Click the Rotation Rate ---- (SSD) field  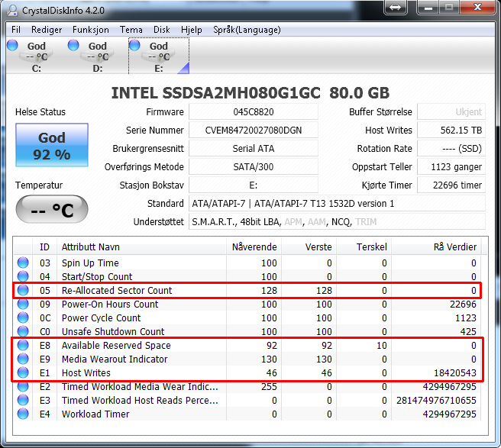(451, 149)
